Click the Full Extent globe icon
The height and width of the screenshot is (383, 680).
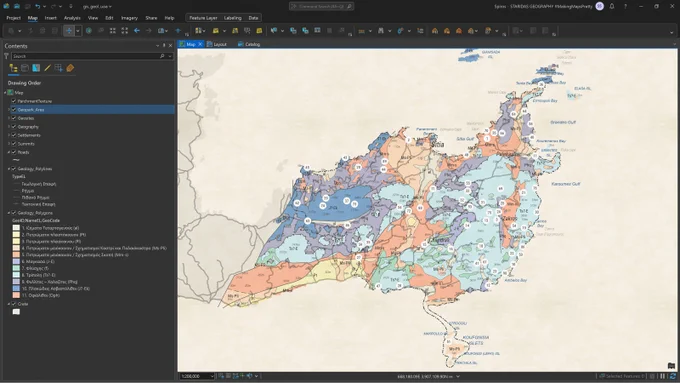tap(89, 31)
